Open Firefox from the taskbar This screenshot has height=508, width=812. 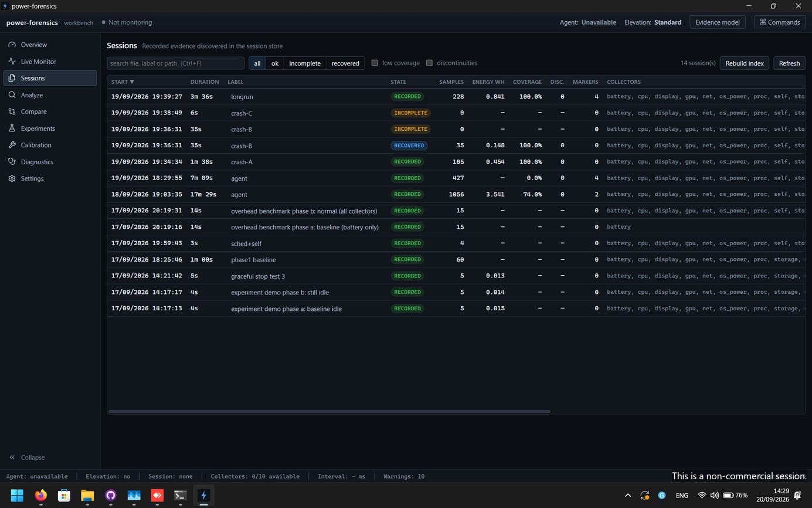[40, 496]
